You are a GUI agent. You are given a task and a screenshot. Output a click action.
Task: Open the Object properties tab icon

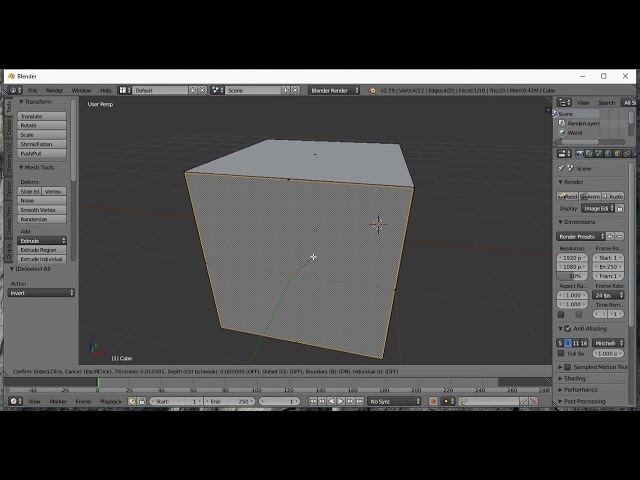click(617, 153)
